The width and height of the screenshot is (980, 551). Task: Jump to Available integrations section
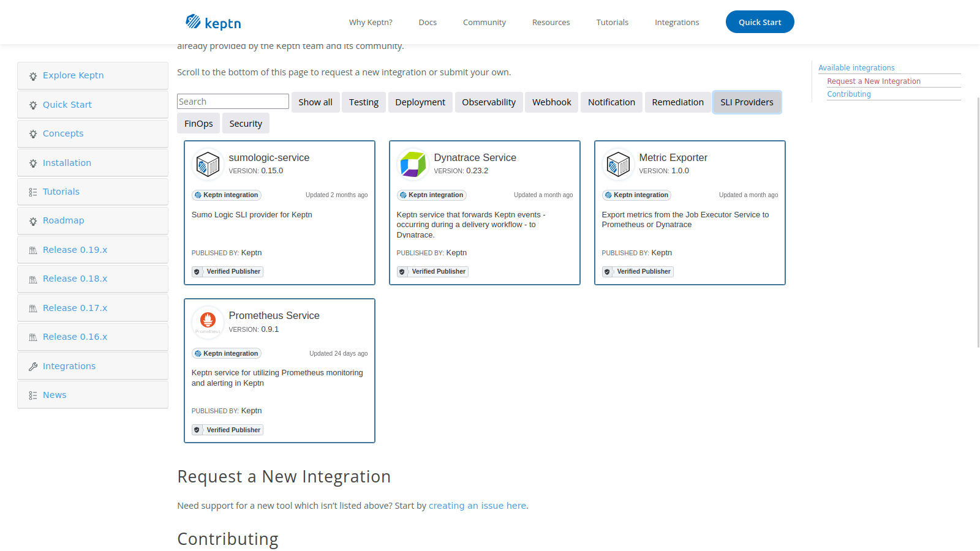856,68
